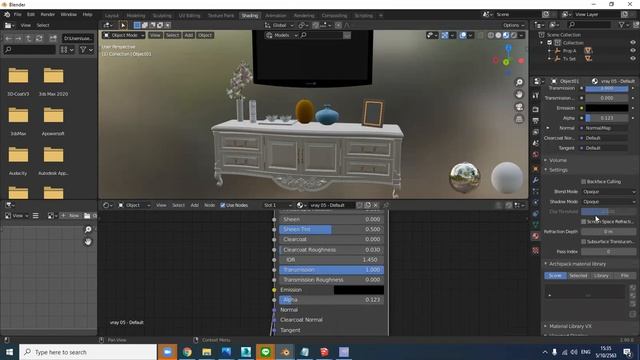Open Shadow Mode Opaque dropdown
The width and height of the screenshot is (640, 360).
(609, 202)
